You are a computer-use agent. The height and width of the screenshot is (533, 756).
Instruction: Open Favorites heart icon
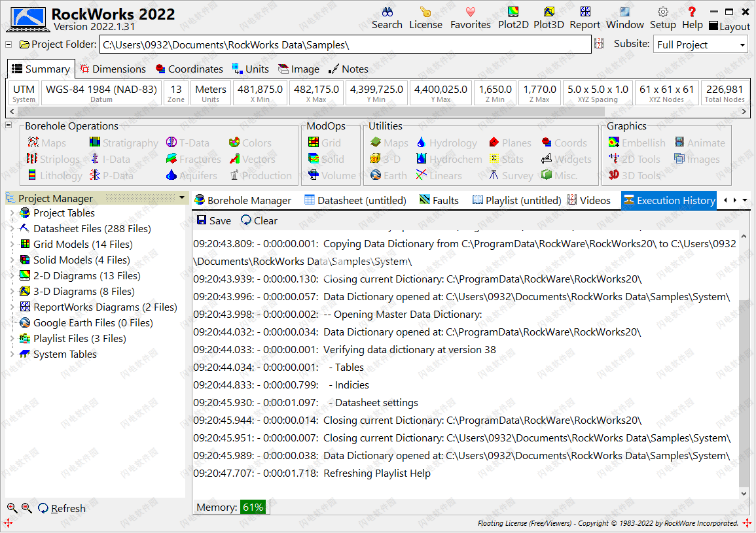(470, 18)
